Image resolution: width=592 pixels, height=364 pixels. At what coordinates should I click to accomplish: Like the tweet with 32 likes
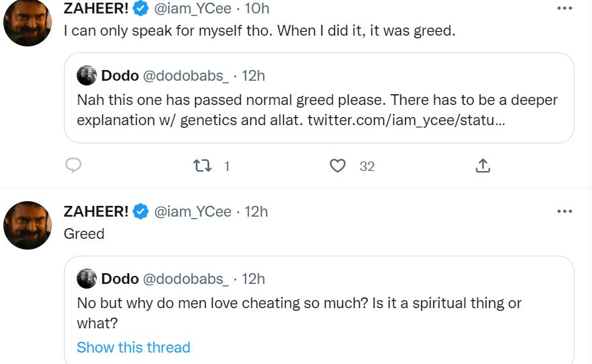[338, 166]
